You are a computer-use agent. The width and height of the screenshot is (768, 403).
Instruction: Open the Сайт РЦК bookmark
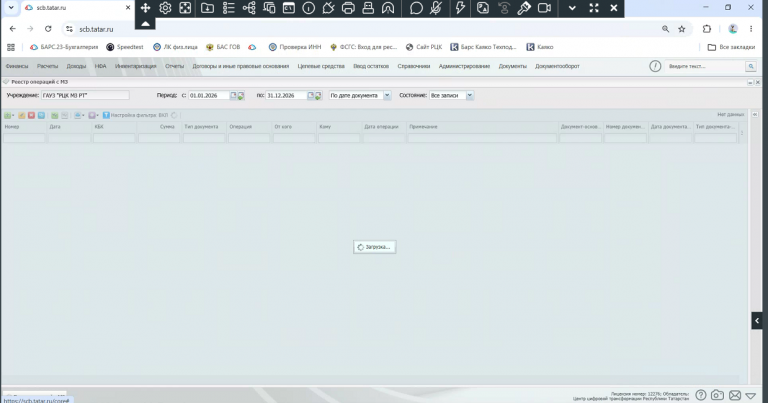tap(424, 47)
